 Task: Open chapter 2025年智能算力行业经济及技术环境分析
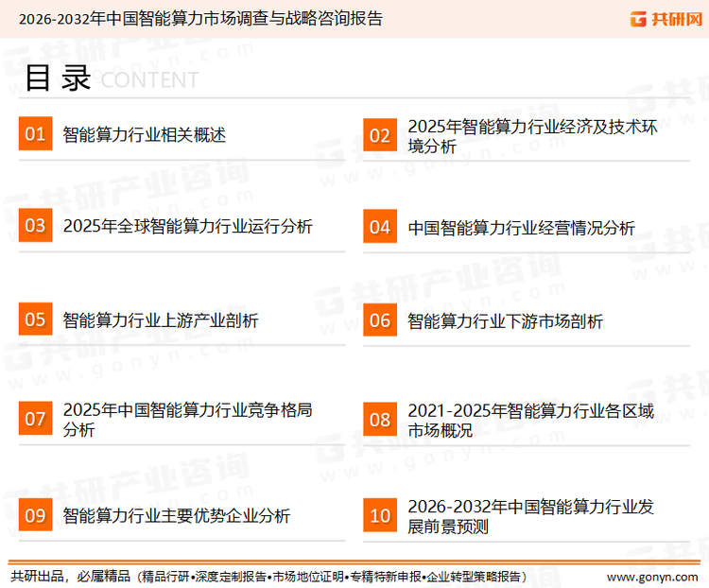pyautogui.click(x=532, y=136)
